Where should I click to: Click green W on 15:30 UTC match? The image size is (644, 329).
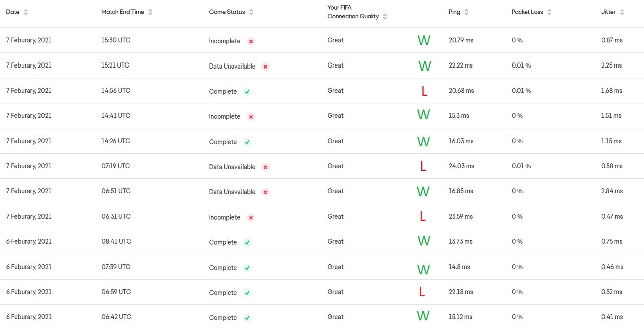[424, 40]
